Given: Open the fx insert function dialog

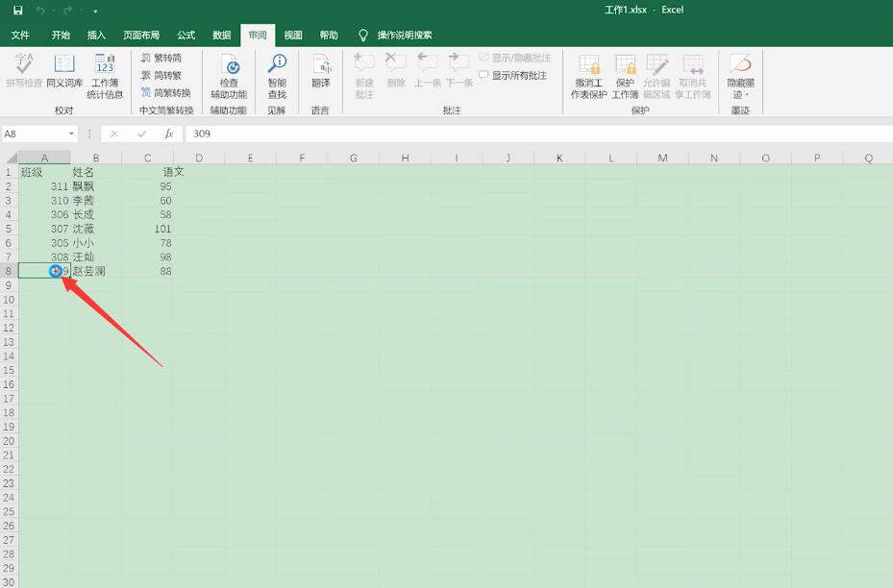Looking at the screenshot, I should point(168,134).
